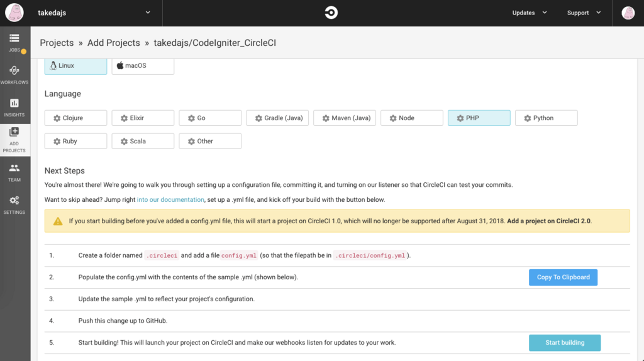
Task: Click 'Add a project on CircleCI 2.0' link
Action: click(x=548, y=221)
